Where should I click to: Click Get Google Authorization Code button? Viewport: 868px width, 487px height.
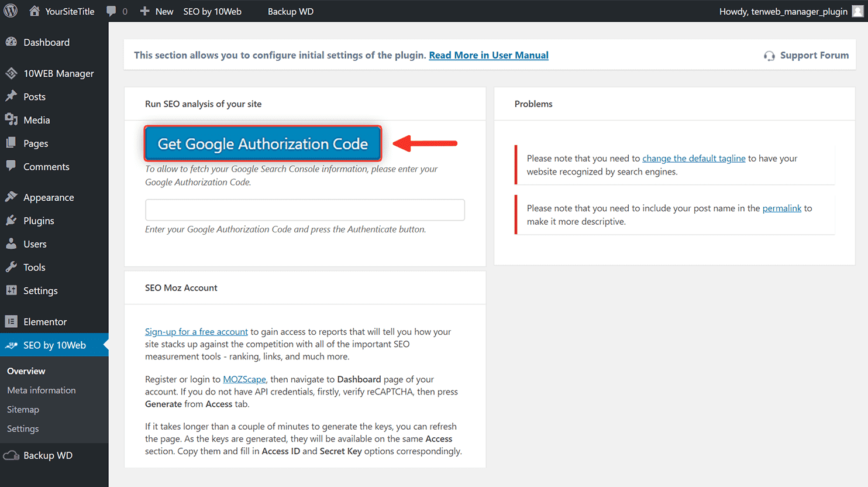pyautogui.click(x=263, y=143)
